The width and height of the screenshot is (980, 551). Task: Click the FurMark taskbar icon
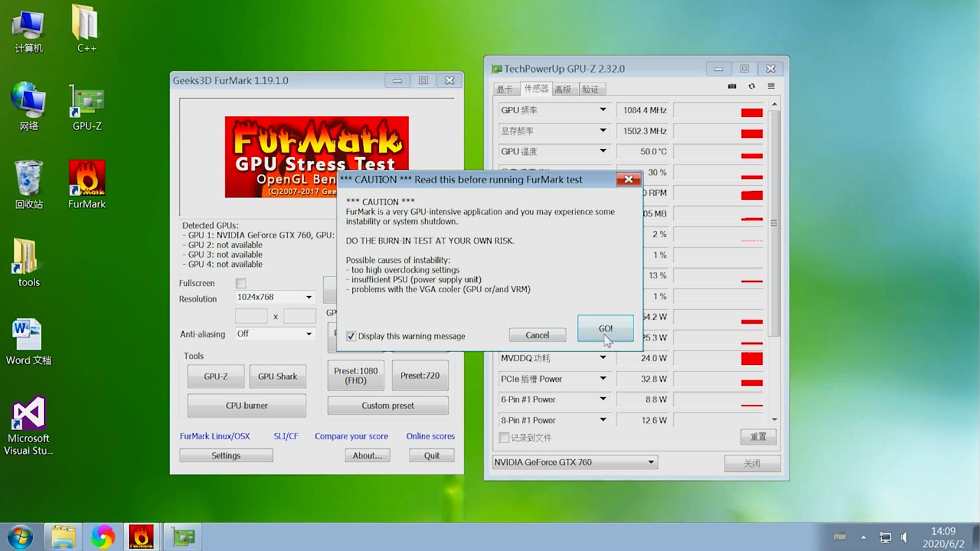click(141, 537)
